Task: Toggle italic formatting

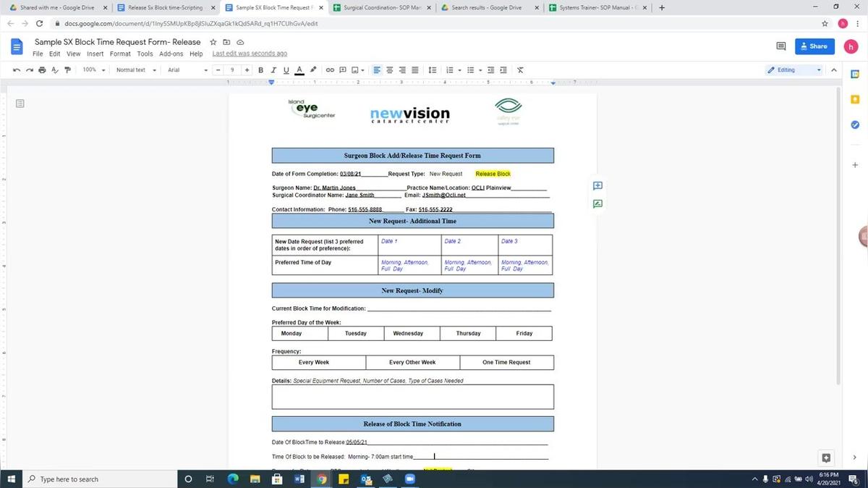Action: click(x=273, y=70)
